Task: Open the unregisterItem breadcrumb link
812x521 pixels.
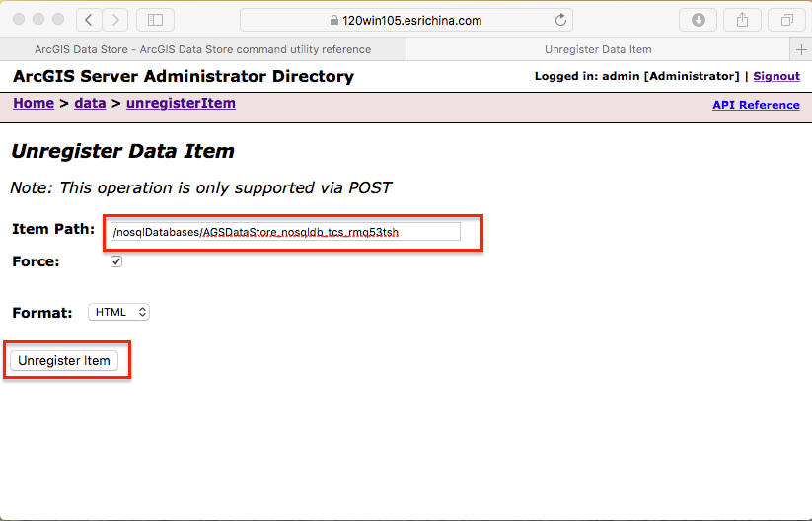Action: (181, 103)
